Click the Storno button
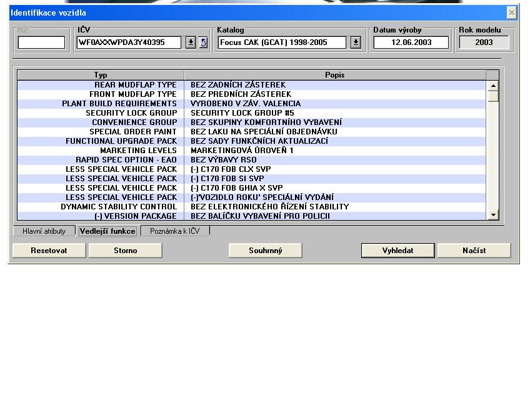Viewport: 530px width, 420px height. tap(125, 251)
